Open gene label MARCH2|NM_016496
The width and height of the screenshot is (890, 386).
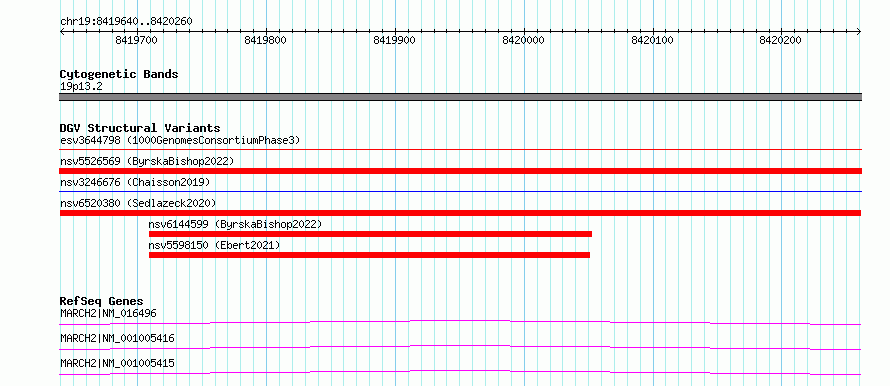[108, 313]
